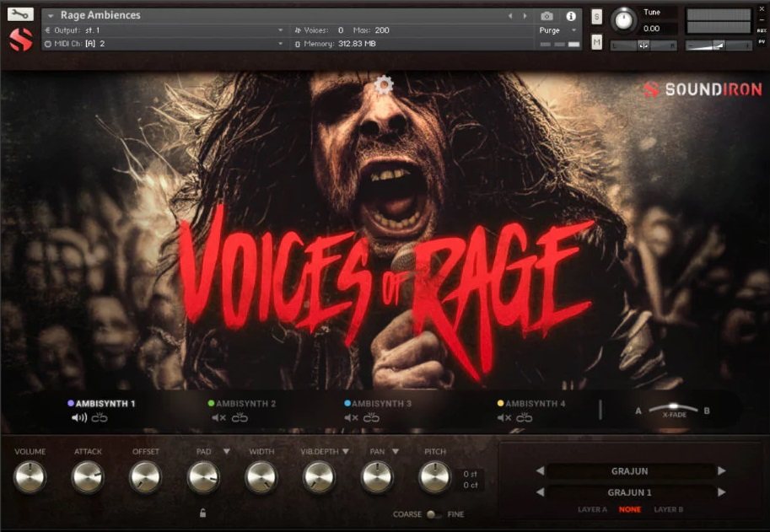The height and width of the screenshot is (532, 770).
Task: Click the Voices icon
Action: 298,30
